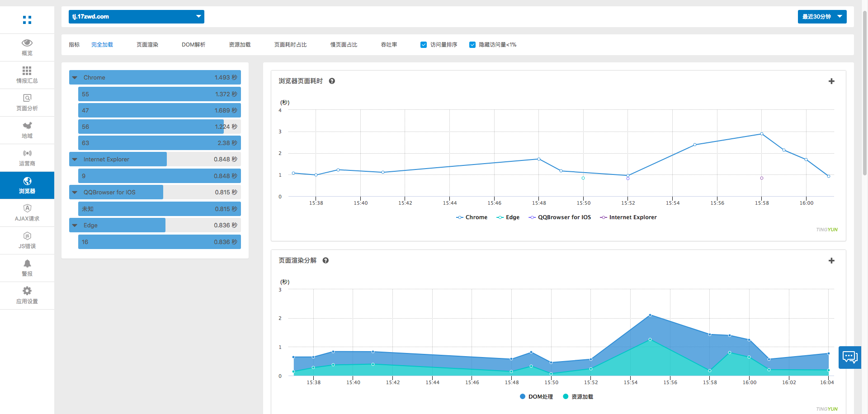Toggle QQBrowser for IOS legend series
This screenshot has width=868, height=414.
point(560,217)
